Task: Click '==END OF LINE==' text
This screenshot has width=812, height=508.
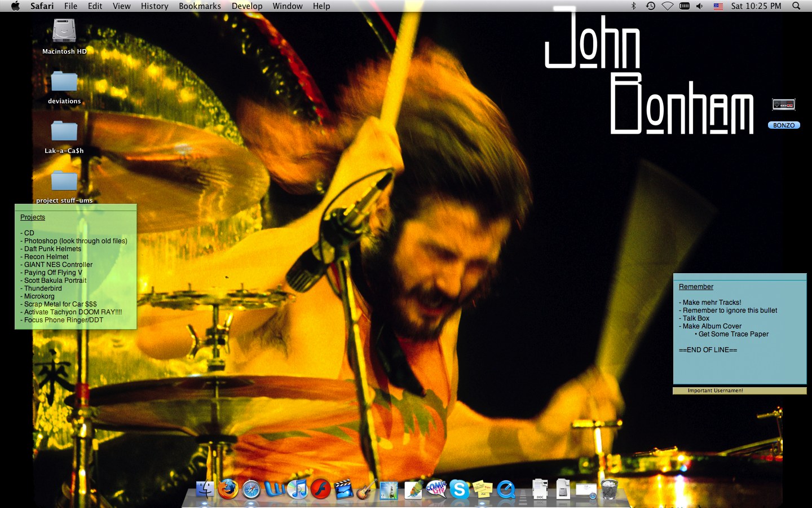Action: click(708, 350)
